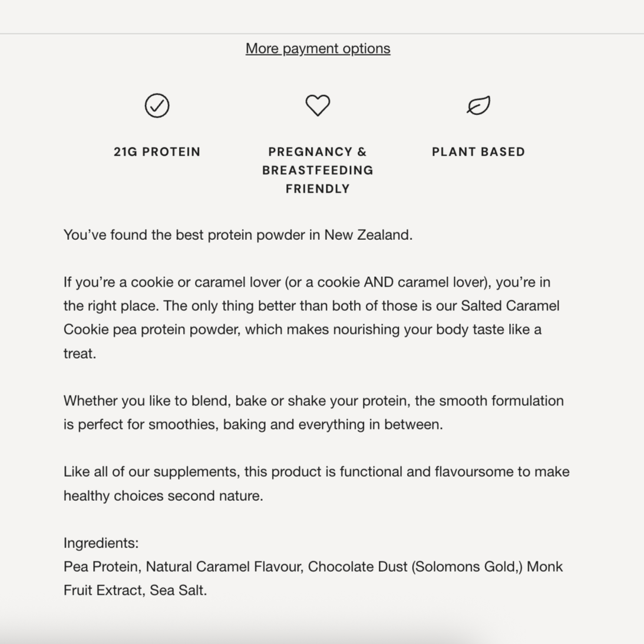Screen dimensions: 644x644
Task: Select the PLANT BASED label
Action: point(478,152)
